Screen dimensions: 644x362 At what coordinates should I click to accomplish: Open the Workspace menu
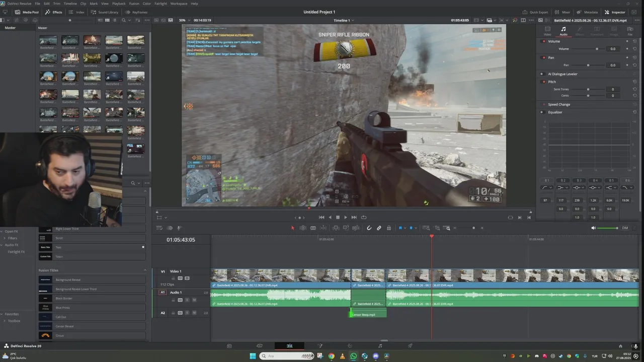[179, 4]
